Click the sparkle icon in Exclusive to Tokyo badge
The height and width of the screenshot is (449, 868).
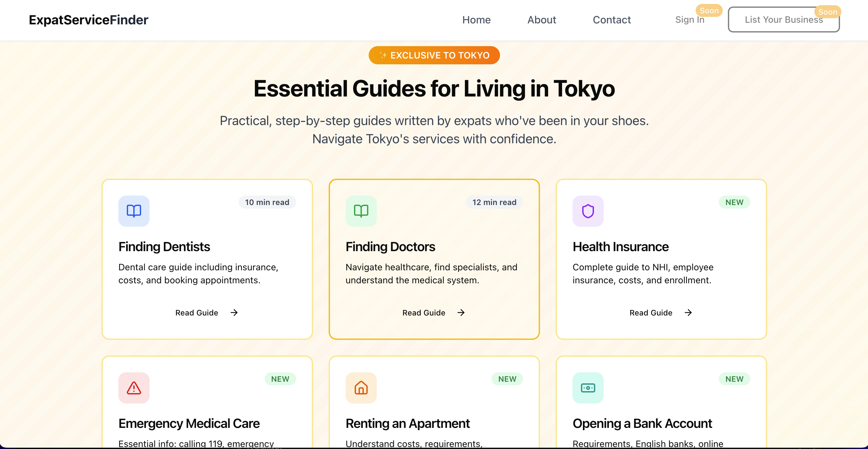click(x=383, y=55)
